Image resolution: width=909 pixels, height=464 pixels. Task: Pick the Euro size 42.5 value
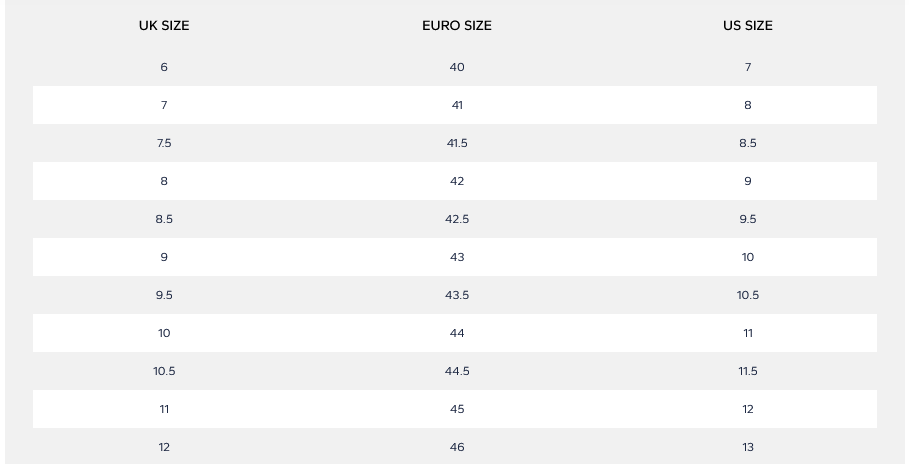pyautogui.click(x=457, y=219)
